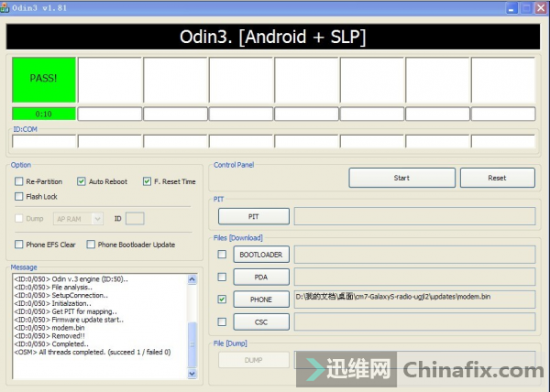The width and height of the screenshot is (550, 392).
Task: Select the 'modem.bin' log line
Action: pyautogui.click(x=49, y=328)
